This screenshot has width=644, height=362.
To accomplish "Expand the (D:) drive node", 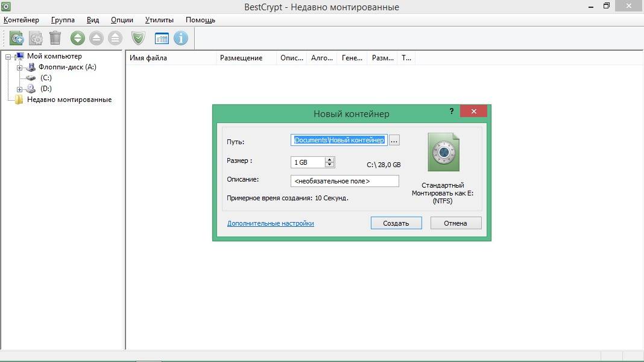I will 19,89.
